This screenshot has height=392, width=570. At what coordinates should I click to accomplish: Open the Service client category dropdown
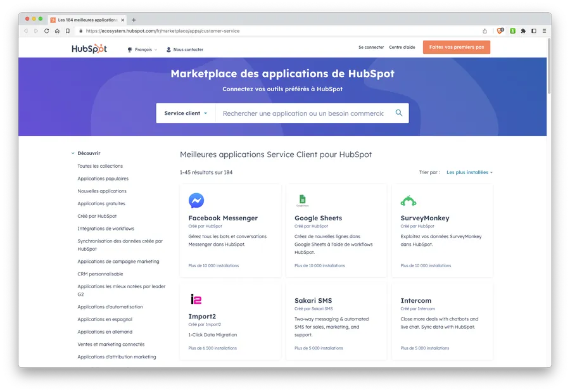[x=186, y=113]
